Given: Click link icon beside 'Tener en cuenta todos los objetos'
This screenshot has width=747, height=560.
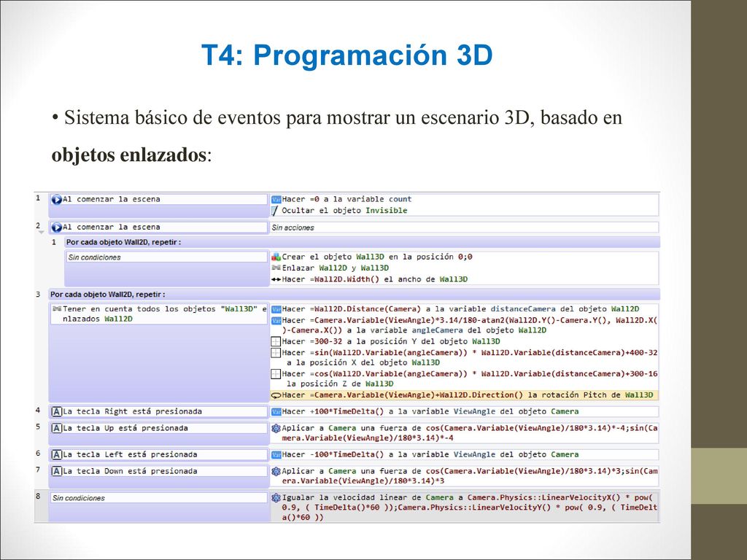Looking at the screenshot, I should click(x=57, y=309).
